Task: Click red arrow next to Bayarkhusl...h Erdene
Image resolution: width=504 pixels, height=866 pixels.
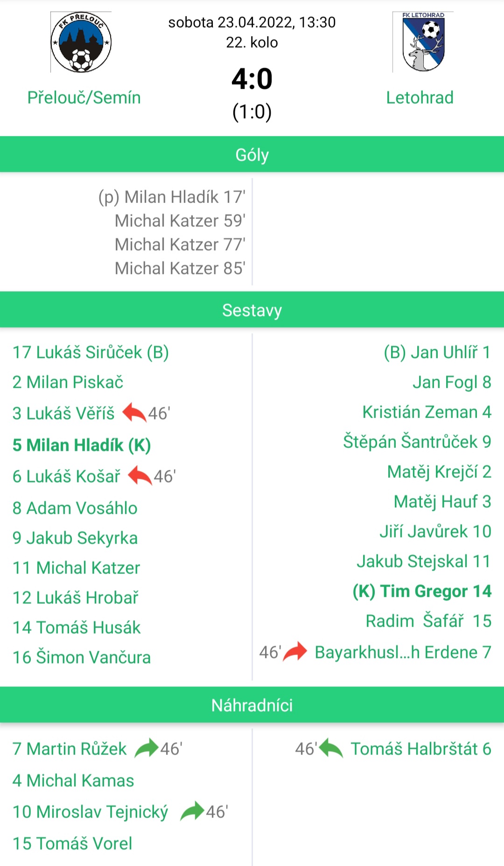Action: pos(295,652)
